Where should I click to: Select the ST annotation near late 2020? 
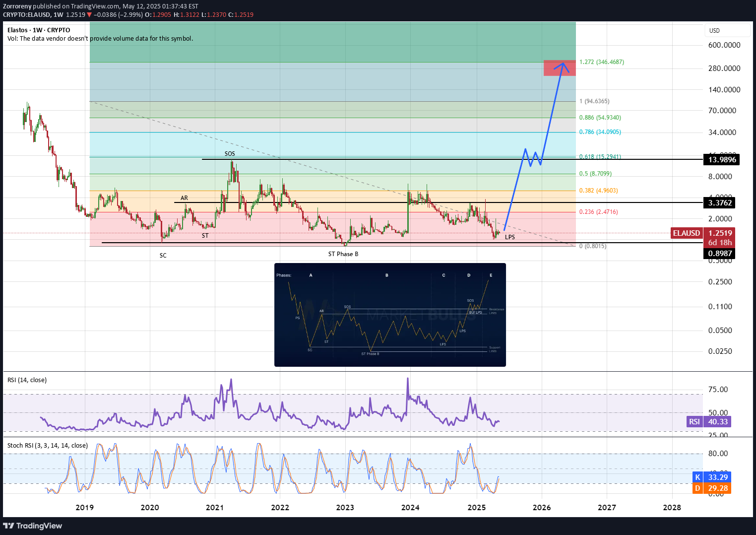[x=205, y=236]
